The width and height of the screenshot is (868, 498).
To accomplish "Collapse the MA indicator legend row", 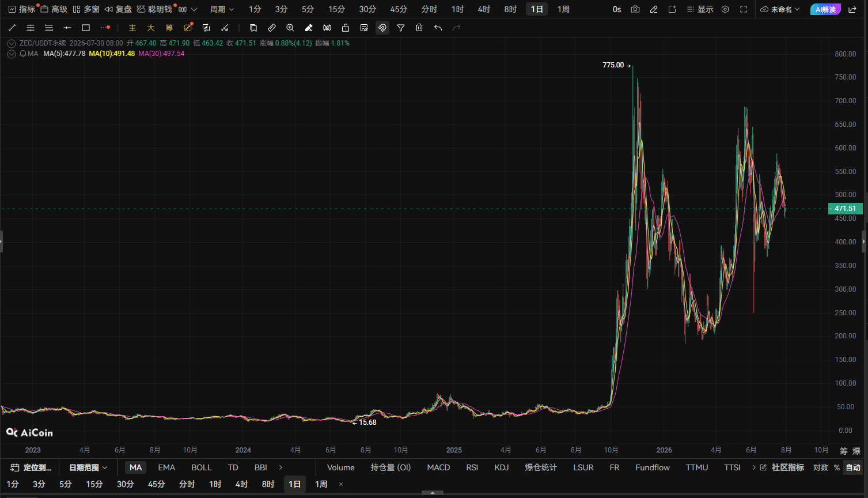I will click(x=11, y=54).
